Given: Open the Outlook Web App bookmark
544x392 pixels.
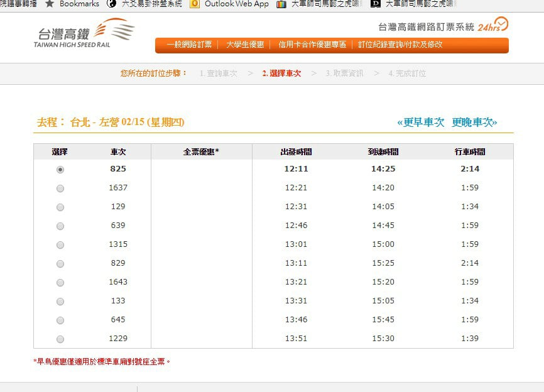Looking at the screenshot, I should click(237, 4).
